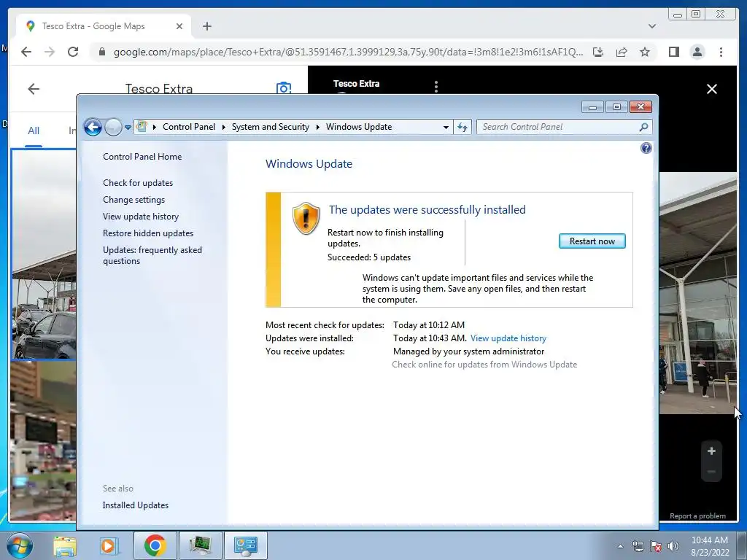Open Action Center flag tray icon
Viewport: 747px width, 560px height.
(656, 546)
